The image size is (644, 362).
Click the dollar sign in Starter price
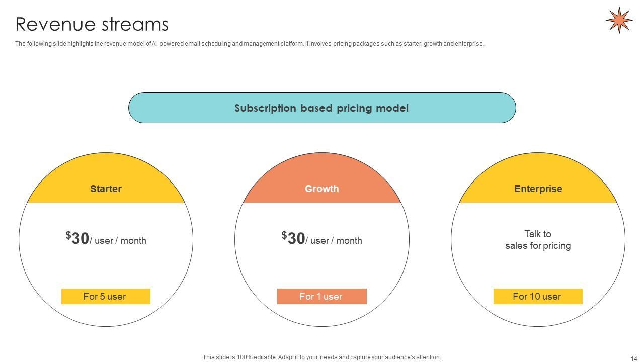(x=68, y=234)
